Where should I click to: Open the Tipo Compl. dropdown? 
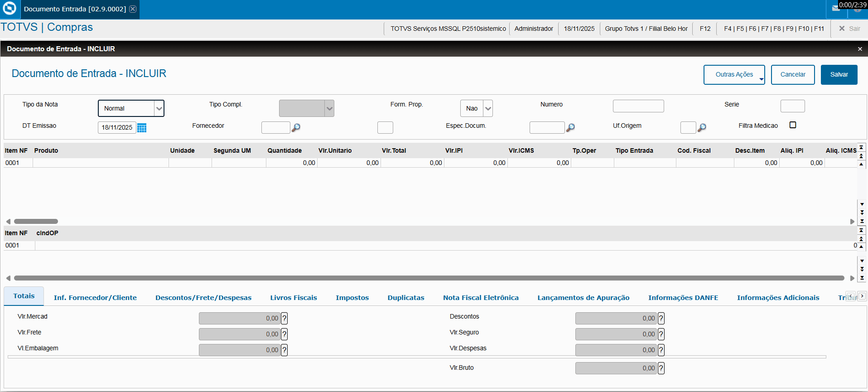click(329, 108)
